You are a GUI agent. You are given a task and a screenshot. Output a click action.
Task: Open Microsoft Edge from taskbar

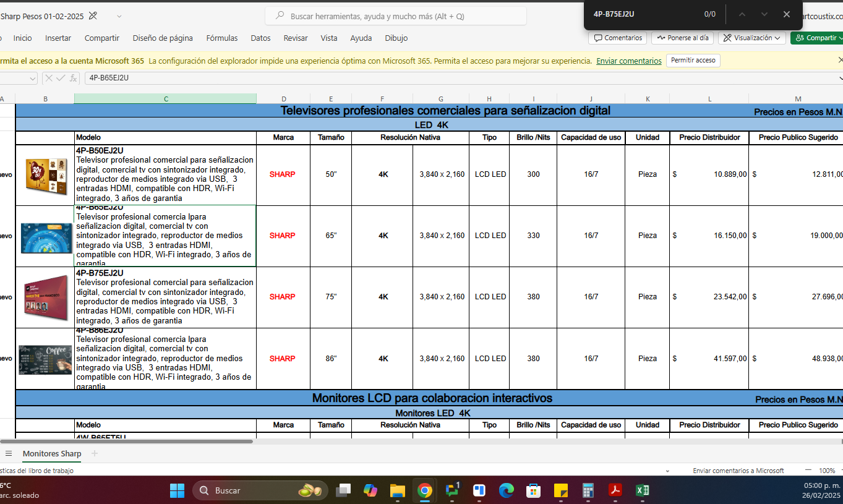click(507, 490)
